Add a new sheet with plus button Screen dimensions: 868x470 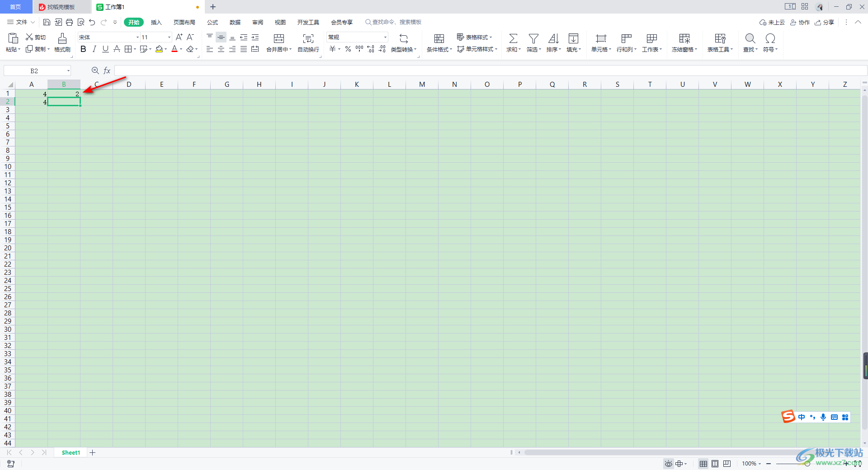coord(93,452)
